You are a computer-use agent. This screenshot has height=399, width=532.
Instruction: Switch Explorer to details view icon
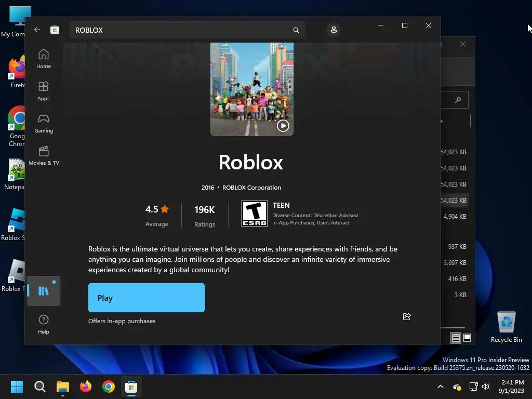(456, 338)
